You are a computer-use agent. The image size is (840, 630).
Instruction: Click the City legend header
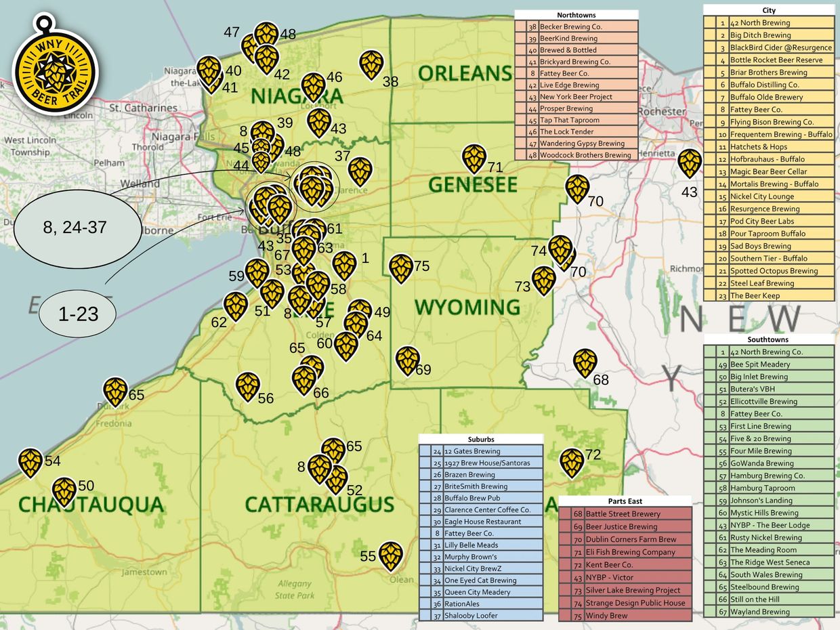pos(769,10)
